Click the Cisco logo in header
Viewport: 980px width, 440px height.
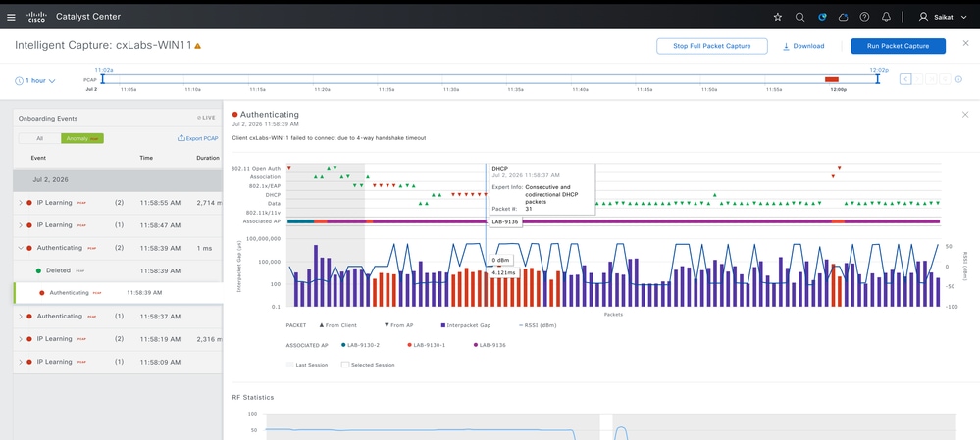[36, 17]
